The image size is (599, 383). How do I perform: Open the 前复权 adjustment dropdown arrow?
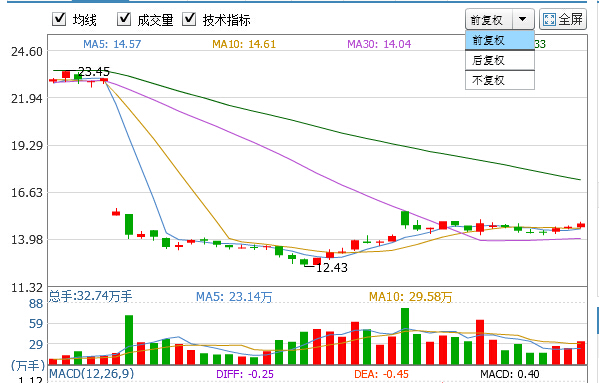point(523,19)
